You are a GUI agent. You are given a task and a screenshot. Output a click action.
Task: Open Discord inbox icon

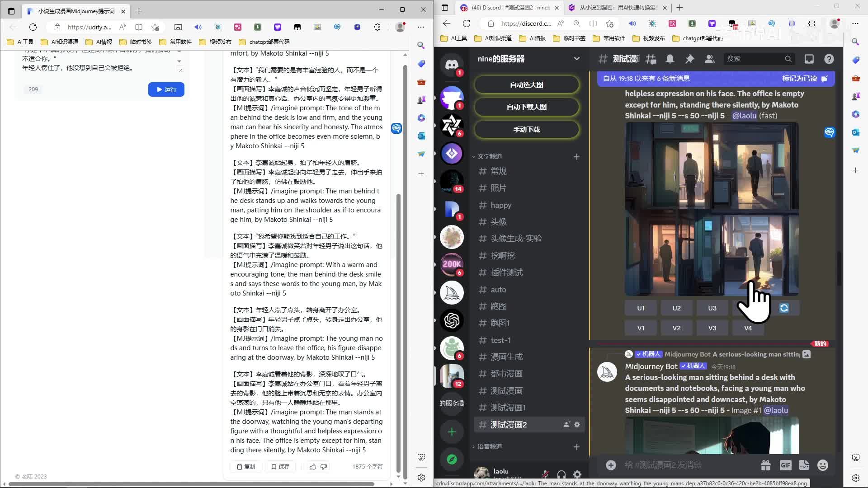click(809, 59)
